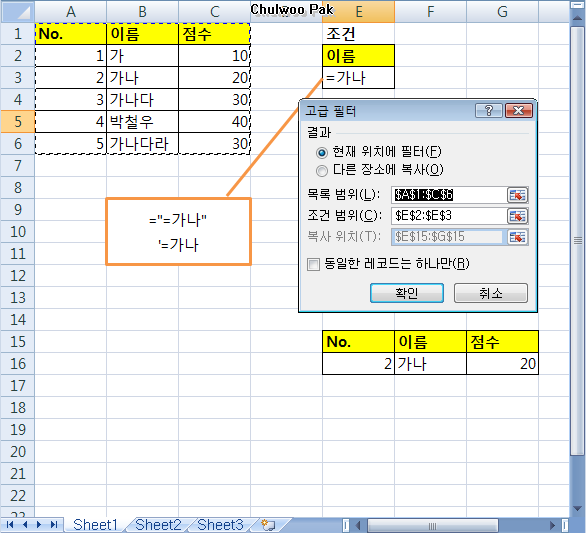
Task: Click the No. result header in E15
Action: pyautogui.click(x=358, y=342)
